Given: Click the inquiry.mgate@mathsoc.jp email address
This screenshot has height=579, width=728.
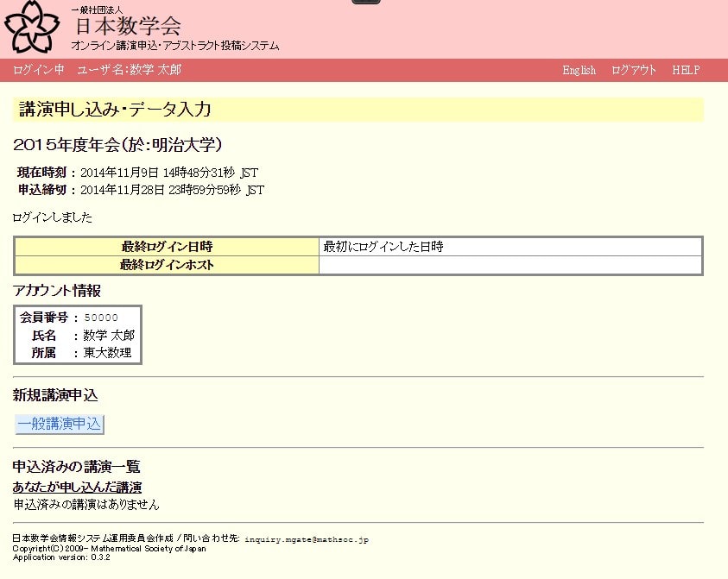Looking at the screenshot, I should 306,539.
